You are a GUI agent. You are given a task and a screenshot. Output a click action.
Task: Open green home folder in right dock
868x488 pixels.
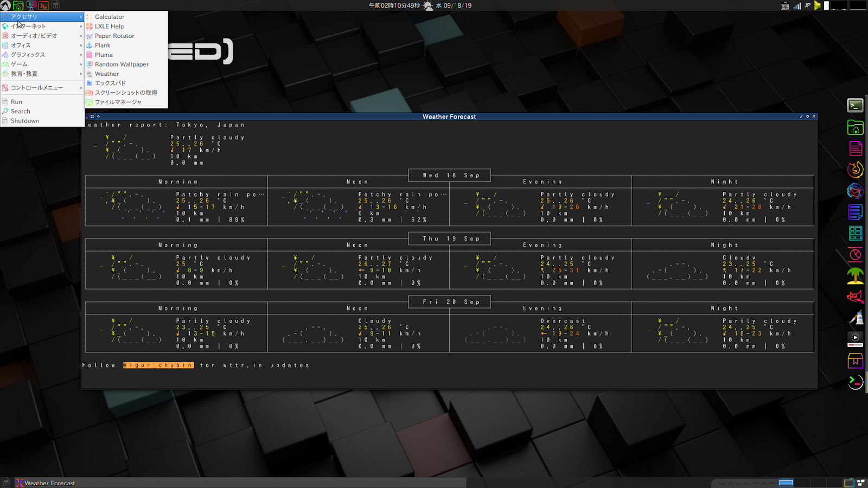pyautogui.click(x=855, y=127)
